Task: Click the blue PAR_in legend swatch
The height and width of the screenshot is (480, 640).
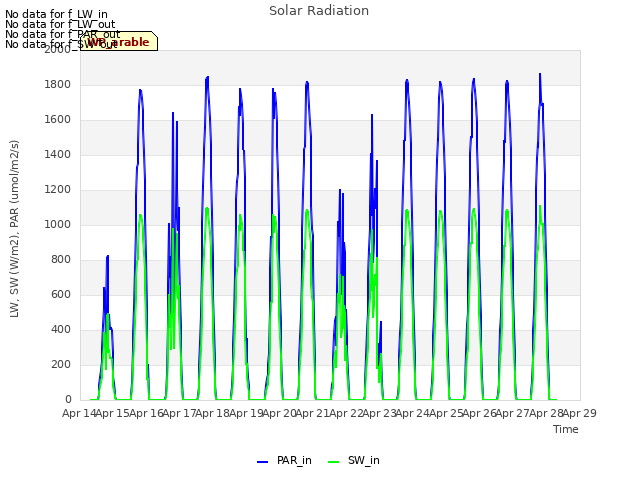Action: pyautogui.click(x=262, y=462)
